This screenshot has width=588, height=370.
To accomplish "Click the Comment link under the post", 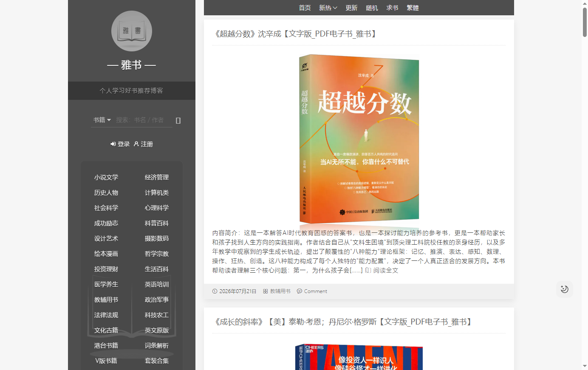I will point(316,291).
